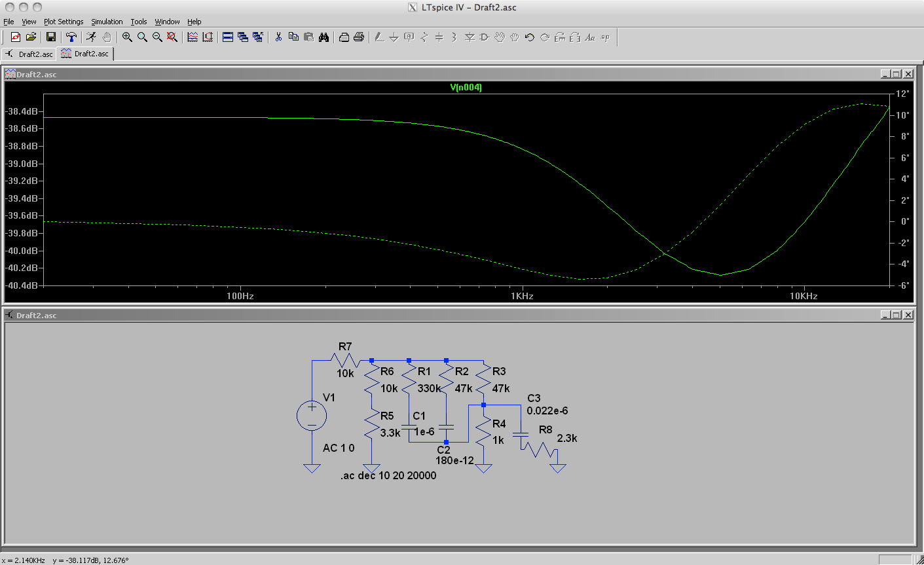Select the Tile Windows icon
This screenshot has height=565, width=924.
[227, 37]
